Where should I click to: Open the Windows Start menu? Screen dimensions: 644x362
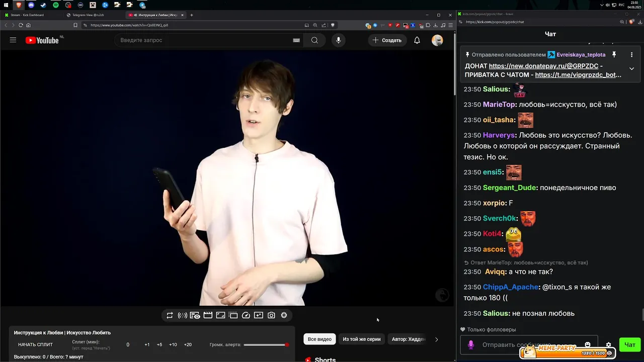[6, 5]
